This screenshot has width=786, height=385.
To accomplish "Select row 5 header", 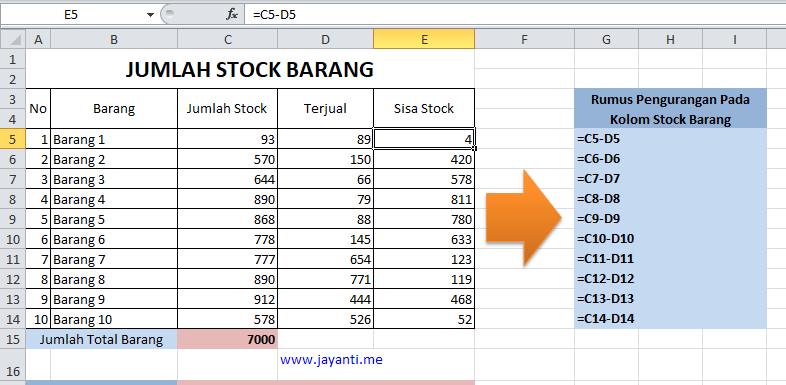I will point(13,139).
